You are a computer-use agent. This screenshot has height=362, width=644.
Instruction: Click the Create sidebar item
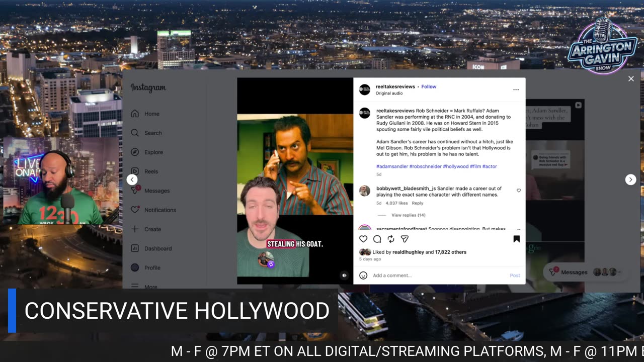point(146,229)
